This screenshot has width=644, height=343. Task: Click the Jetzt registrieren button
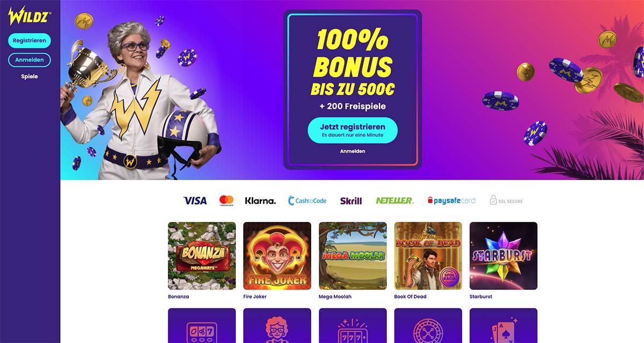tap(353, 130)
